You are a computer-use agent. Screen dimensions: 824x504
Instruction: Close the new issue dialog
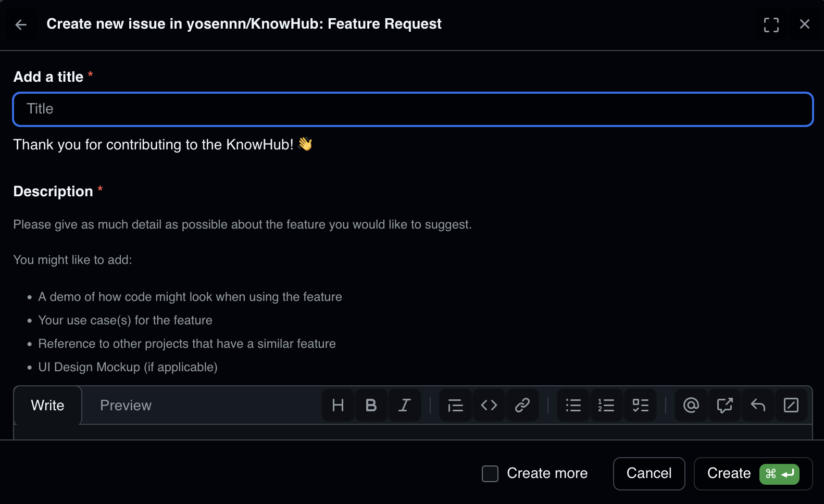[804, 24]
